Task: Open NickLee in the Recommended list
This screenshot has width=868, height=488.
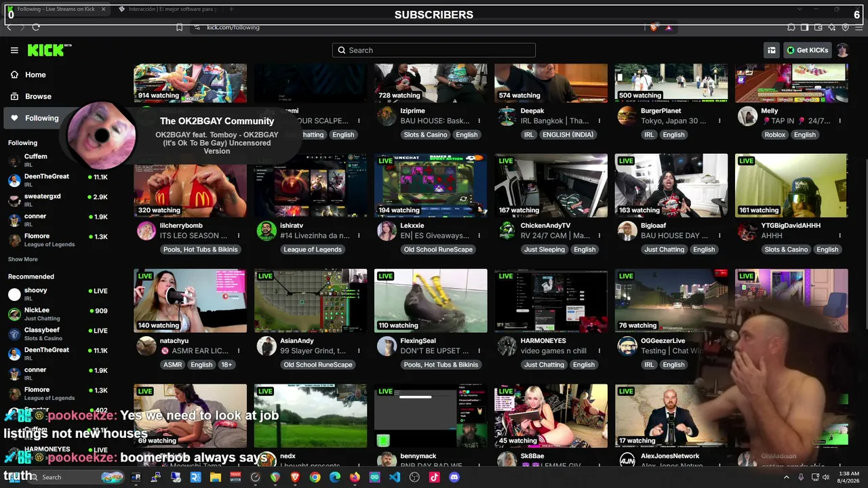Action: [x=58, y=314]
